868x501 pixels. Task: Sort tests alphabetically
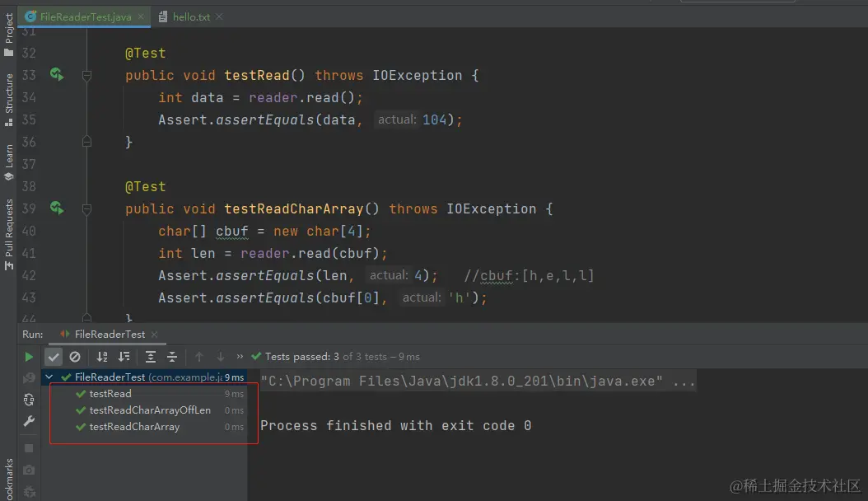tap(102, 357)
